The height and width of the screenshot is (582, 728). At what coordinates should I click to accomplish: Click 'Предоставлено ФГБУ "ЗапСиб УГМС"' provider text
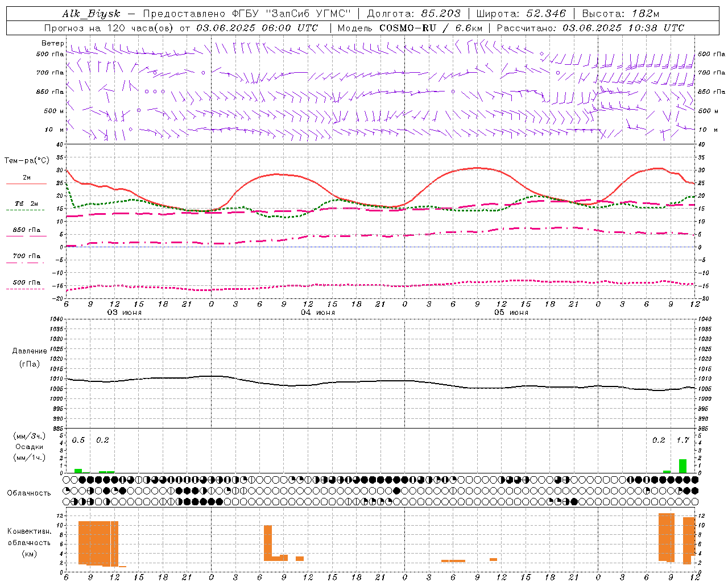pyautogui.click(x=247, y=14)
